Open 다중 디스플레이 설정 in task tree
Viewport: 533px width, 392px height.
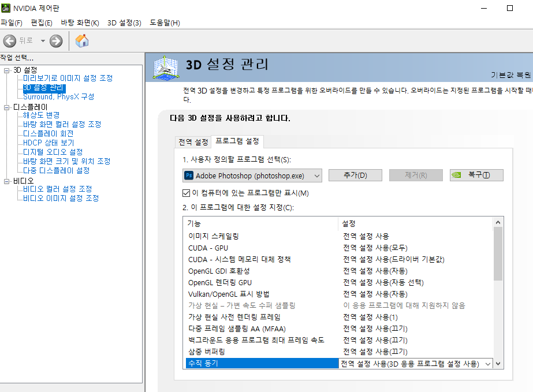click(56, 170)
